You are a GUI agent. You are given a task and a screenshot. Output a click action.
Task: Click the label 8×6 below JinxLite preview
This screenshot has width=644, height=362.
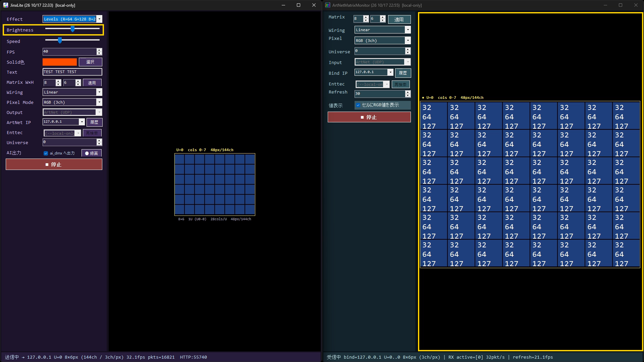[x=181, y=219]
